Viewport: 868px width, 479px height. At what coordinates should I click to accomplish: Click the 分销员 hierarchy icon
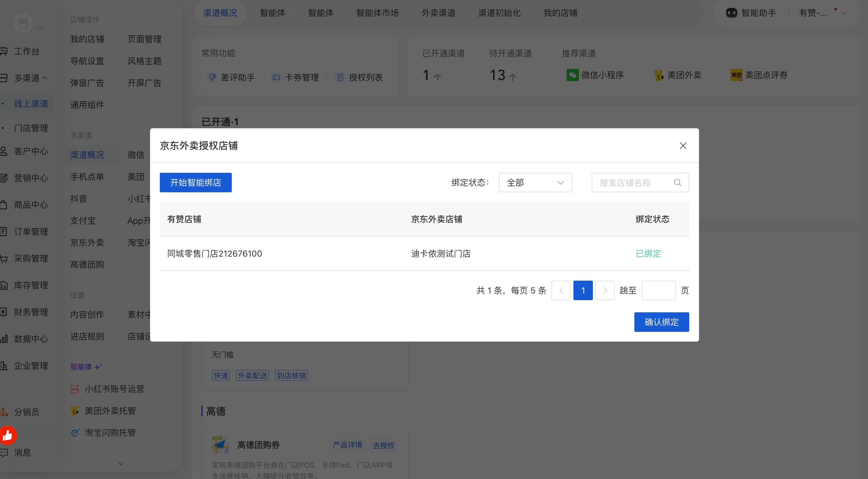coord(4,412)
